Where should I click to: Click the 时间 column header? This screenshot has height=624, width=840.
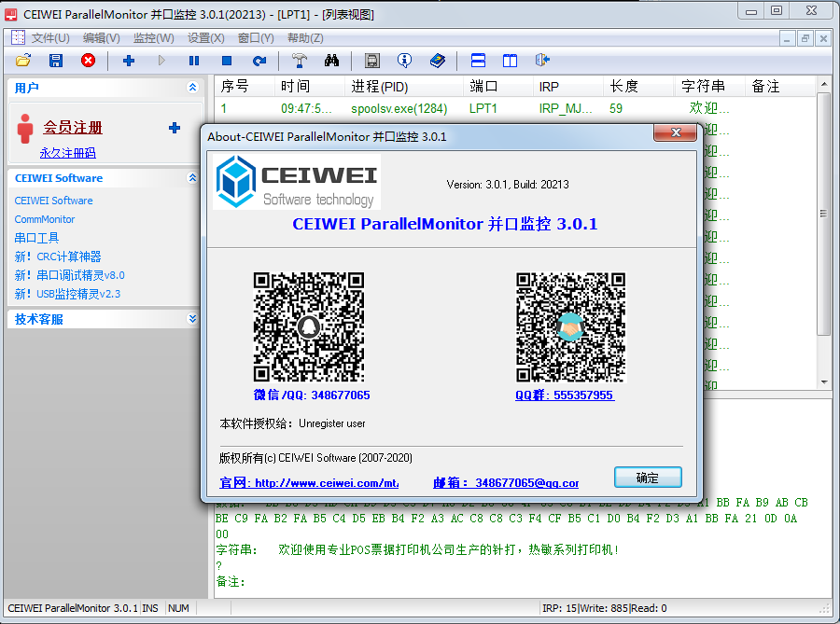point(310,86)
